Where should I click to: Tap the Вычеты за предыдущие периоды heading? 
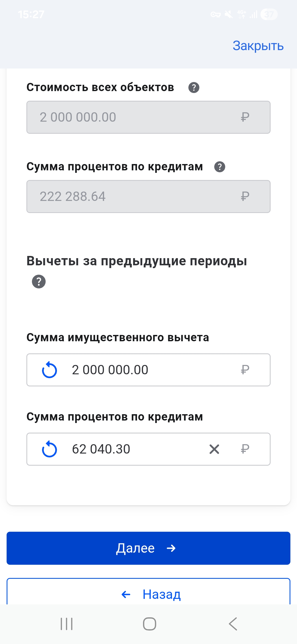tap(137, 261)
